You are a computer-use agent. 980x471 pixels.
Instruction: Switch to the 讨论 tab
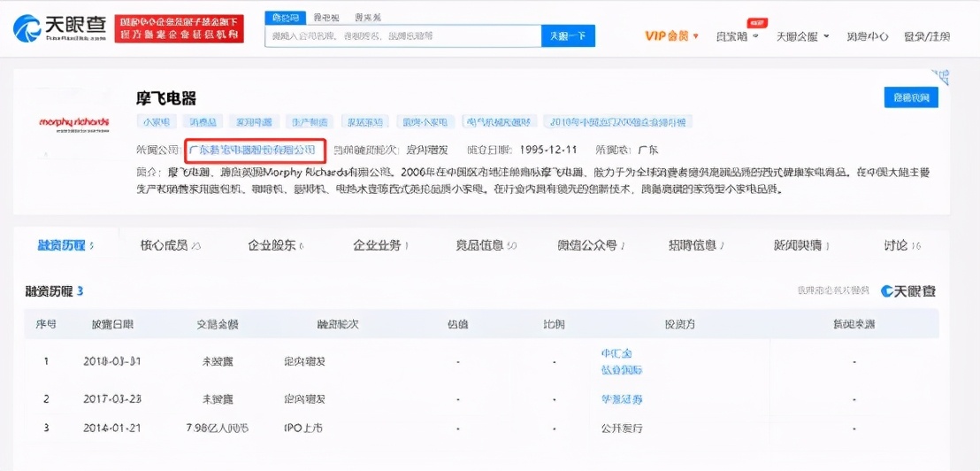click(x=902, y=245)
